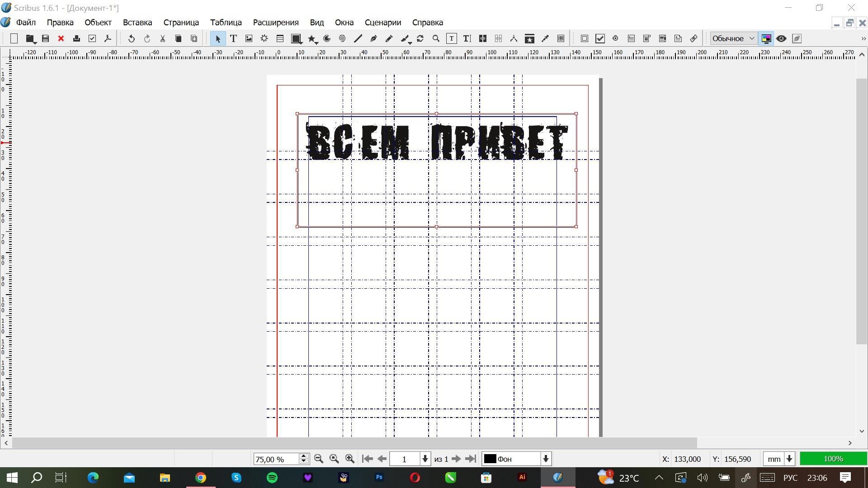Image resolution: width=868 pixels, height=488 pixels.
Task: Toggle the preview mode eye icon
Action: pyautogui.click(x=781, y=38)
